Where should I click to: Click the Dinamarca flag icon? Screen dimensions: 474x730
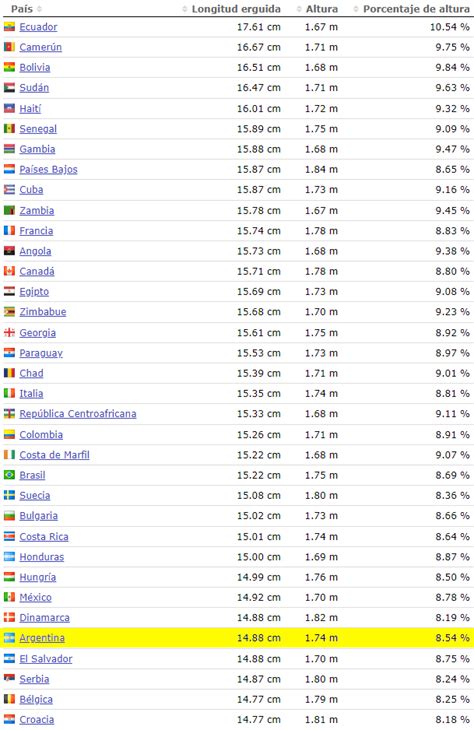[9, 617]
